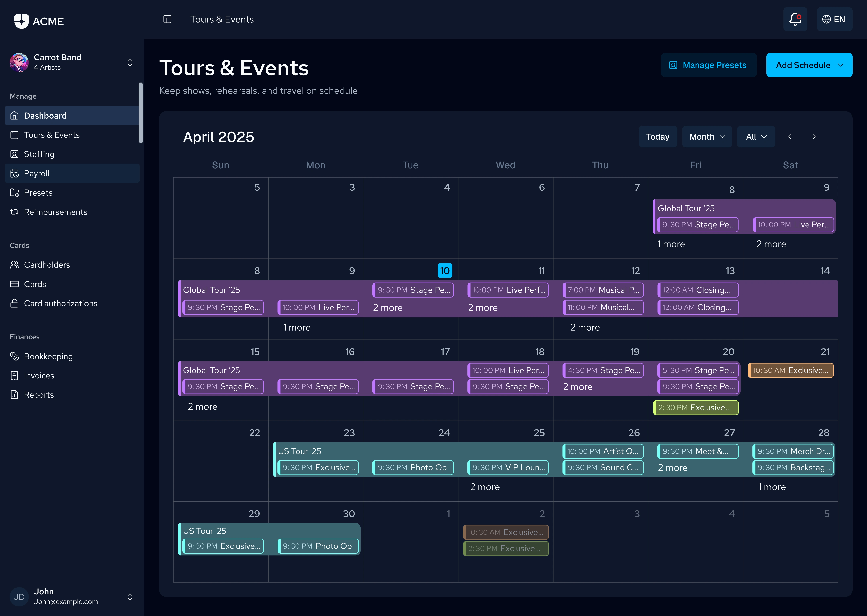Expand the Add Schedule dropdown button
Image resolution: width=867 pixels, height=616 pixels.
click(809, 65)
